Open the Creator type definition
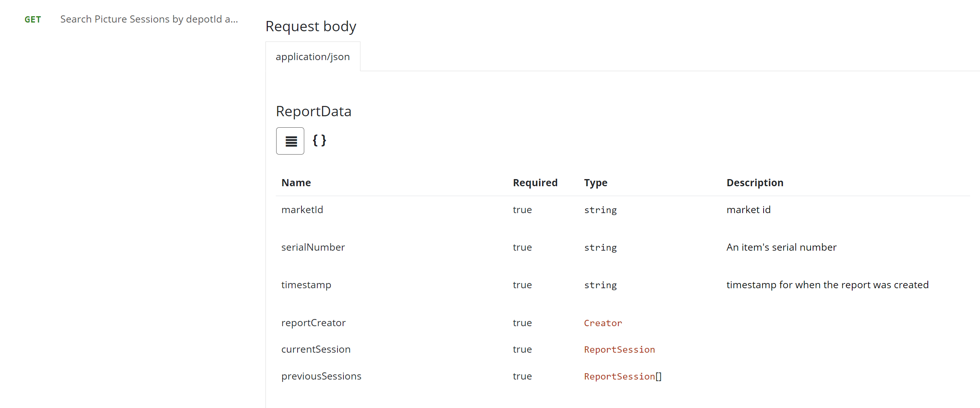The width and height of the screenshot is (980, 408). [x=603, y=323]
